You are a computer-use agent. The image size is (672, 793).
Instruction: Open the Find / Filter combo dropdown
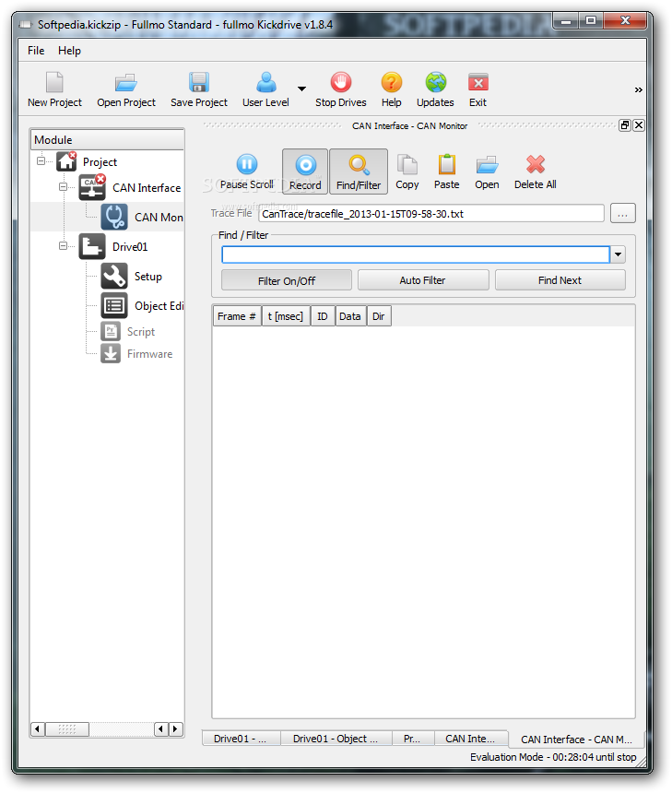[618, 254]
